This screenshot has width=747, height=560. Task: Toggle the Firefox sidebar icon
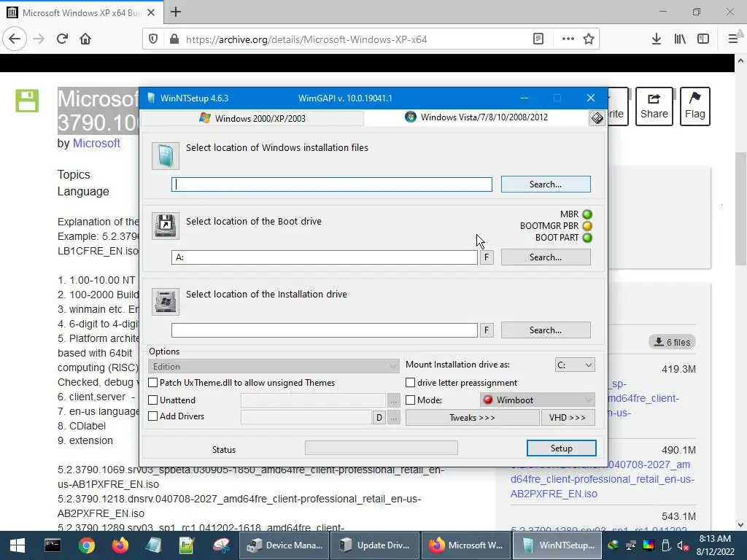click(x=703, y=39)
